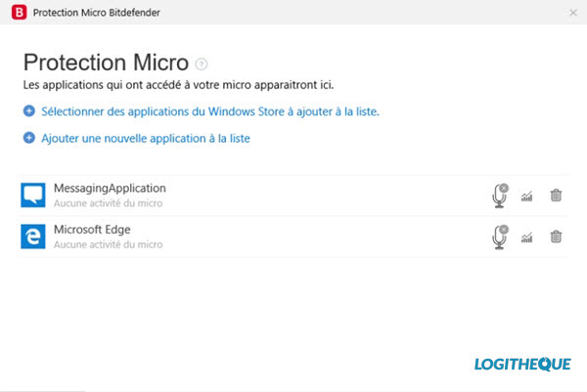Delete MessagingApplication from the list
Viewport: 587px width, 392px height.
556,196
